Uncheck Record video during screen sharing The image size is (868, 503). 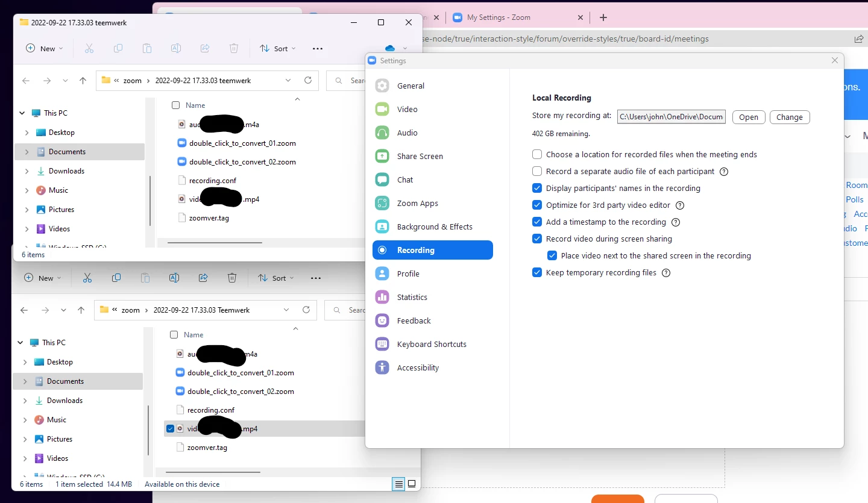(537, 239)
